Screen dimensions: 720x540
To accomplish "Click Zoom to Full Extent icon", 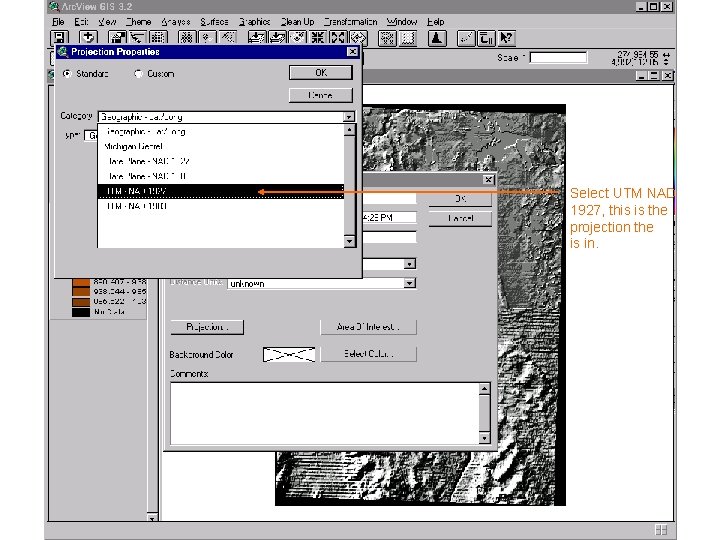I will pyautogui.click(x=257, y=38).
